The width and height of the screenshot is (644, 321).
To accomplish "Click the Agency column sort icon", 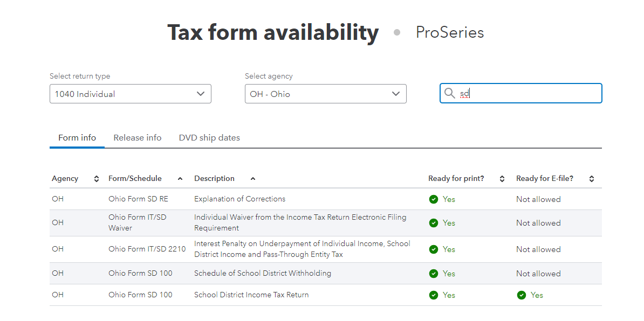I will 96,178.
